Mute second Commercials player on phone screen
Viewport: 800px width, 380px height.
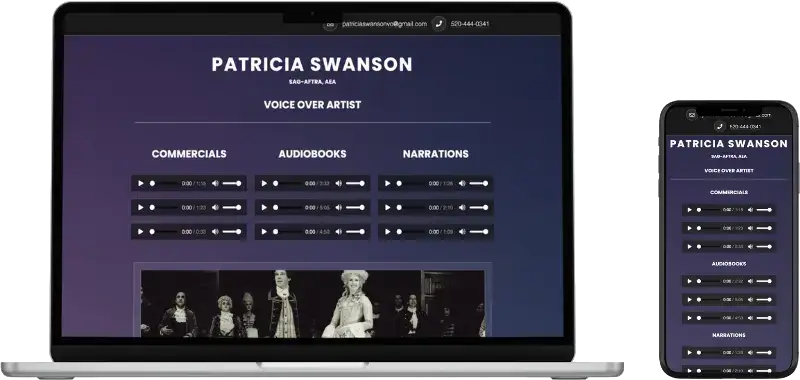(750, 228)
